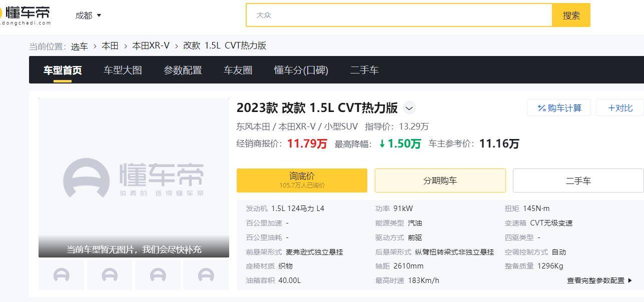Switch to 懂车分(口碑) tab

click(301, 70)
